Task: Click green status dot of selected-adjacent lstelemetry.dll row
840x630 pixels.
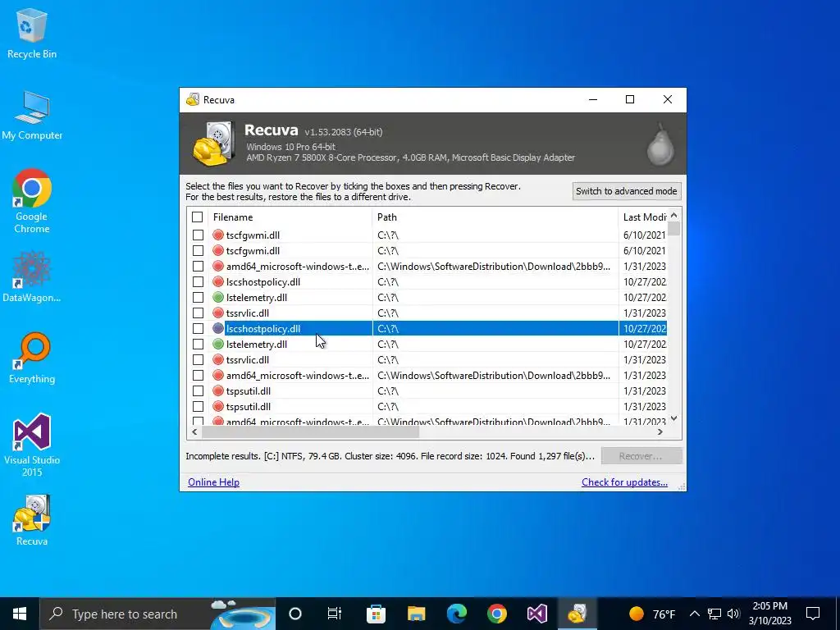Action: click(218, 344)
